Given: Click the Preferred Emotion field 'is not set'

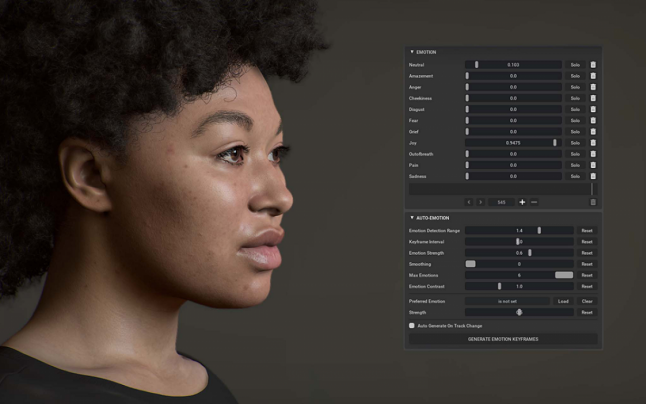Looking at the screenshot, I should point(507,301).
